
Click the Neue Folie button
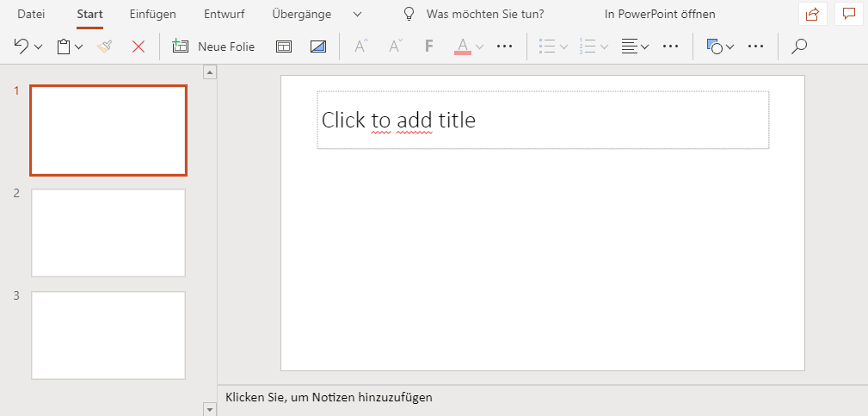tap(214, 47)
